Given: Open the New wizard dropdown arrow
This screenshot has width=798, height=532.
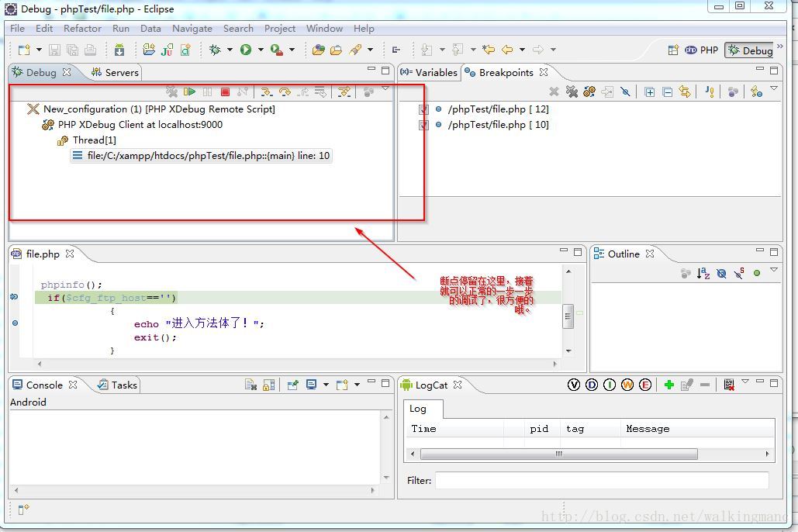Looking at the screenshot, I should 39,50.
